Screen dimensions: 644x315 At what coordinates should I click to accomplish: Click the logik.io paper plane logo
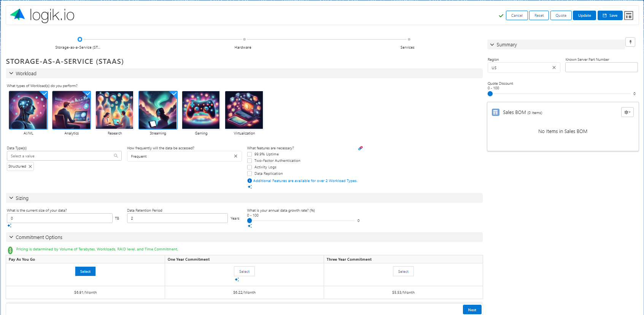[17, 14]
